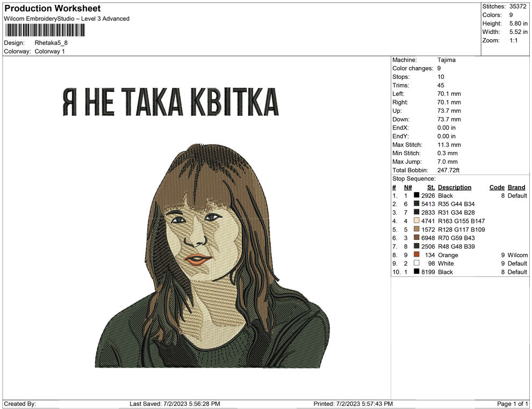The image size is (532, 409).
Task: Select the R35 G44 B34 color swatch
Action: [416, 204]
